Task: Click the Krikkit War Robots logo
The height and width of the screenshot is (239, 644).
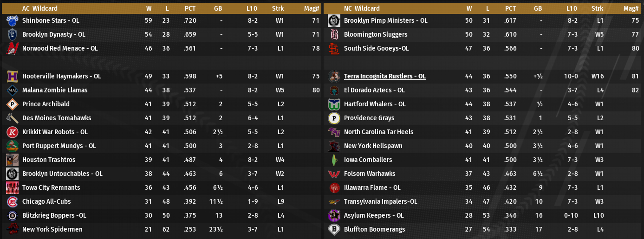Action: (x=12, y=132)
